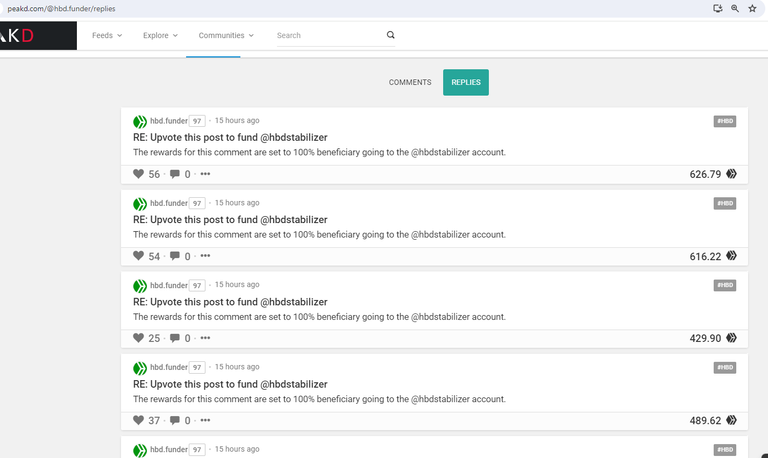Switch to the COMMENTS tab

coord(410,82)
